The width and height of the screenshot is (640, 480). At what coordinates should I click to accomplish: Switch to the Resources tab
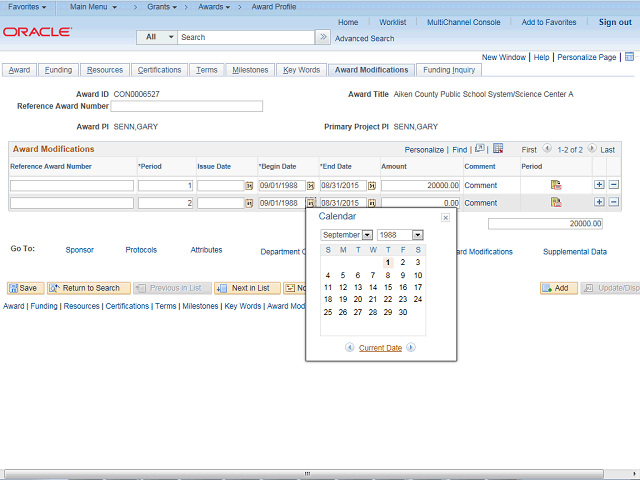coord(105,70)
